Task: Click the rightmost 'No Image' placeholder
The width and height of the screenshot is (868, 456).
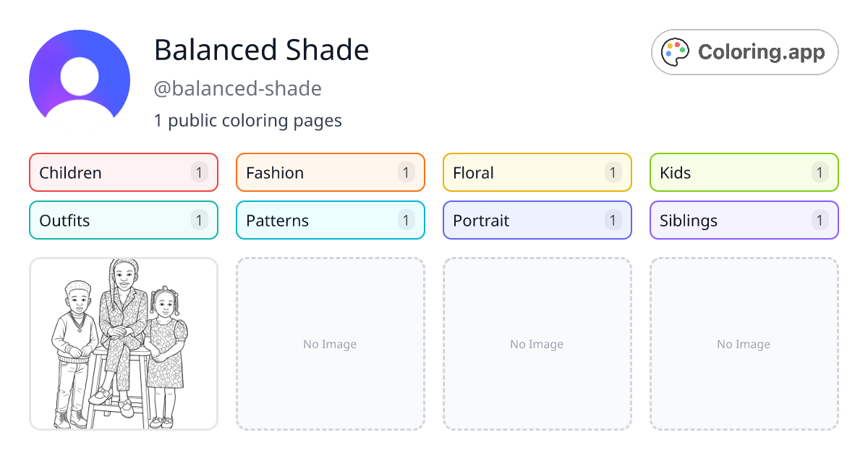Action: (x=744, y=344)
